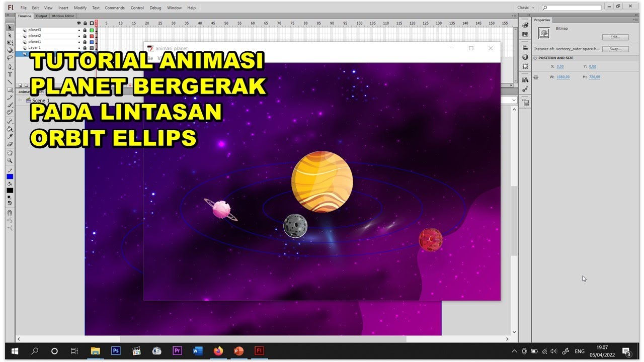Screen dimensions: 644x362
Task: Click the planet3 green outline color
Action: pyautogui.click(x=91, y=30)
